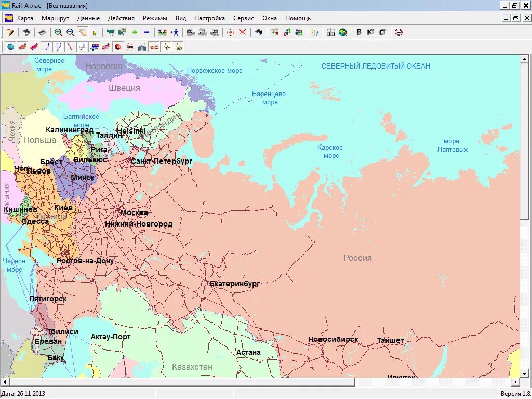Open the Окна menu
Viewport: 532px width, 399px height.
pos(270,18)
